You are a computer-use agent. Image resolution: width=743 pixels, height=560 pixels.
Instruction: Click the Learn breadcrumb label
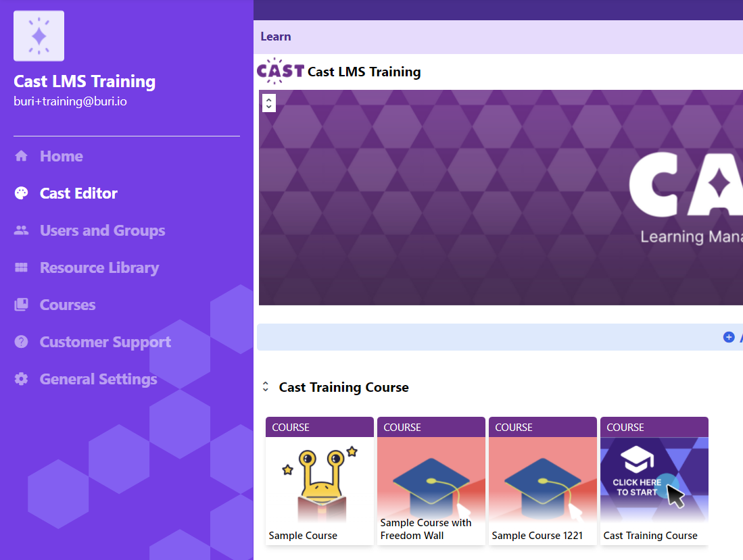(x=276, y=36)
